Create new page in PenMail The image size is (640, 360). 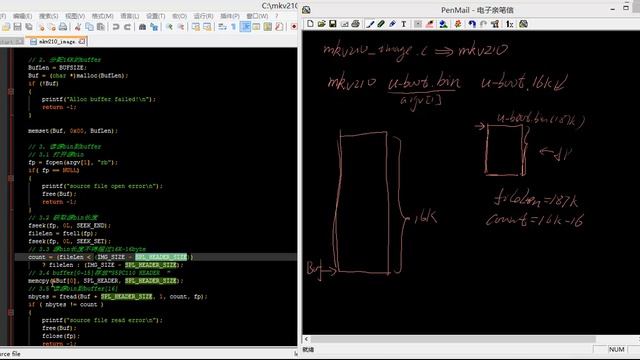pos(310,24)
